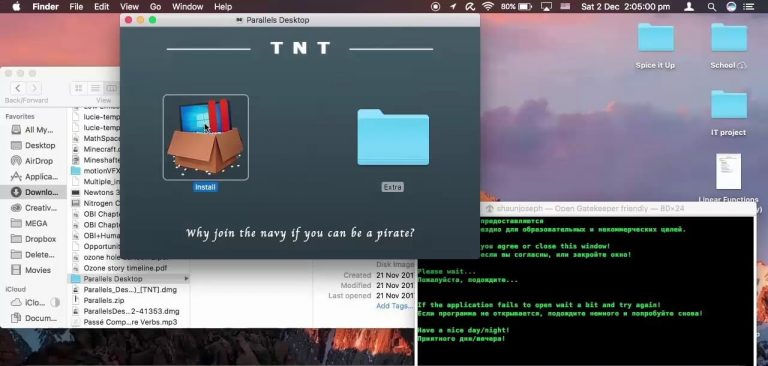This screenshot has width=768, height=366.
Task: Select the Extra label
Action: click(393, 187)
